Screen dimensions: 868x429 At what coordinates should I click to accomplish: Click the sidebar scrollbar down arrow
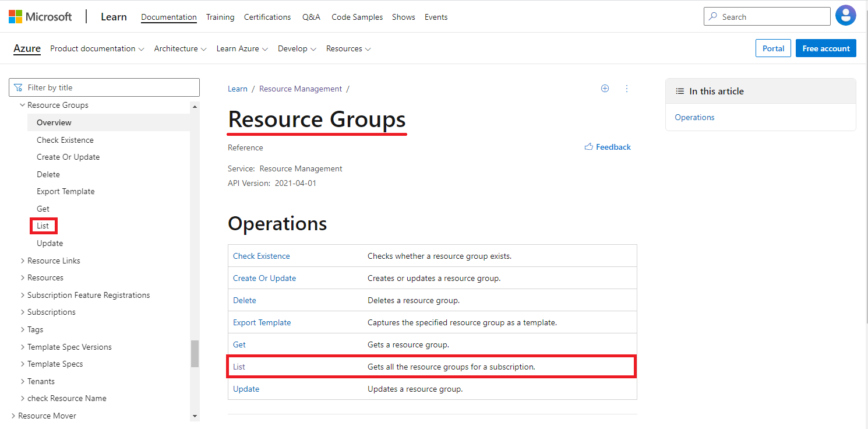[195, 416]
